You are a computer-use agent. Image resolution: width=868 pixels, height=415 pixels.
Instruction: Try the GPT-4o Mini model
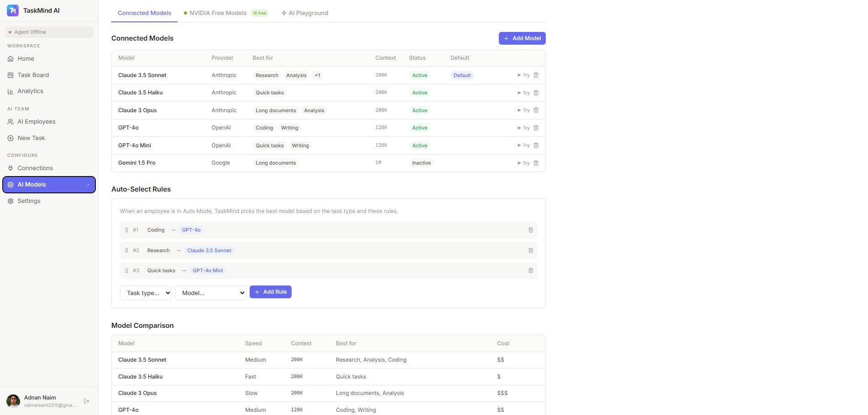pyautogui.click(x=523, y=145)
